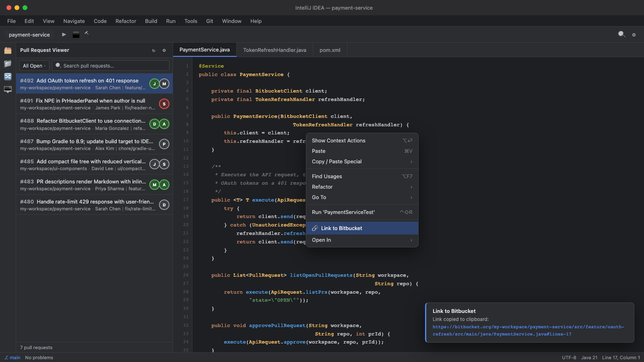Open the monitor sidebar tool icon

8,89
